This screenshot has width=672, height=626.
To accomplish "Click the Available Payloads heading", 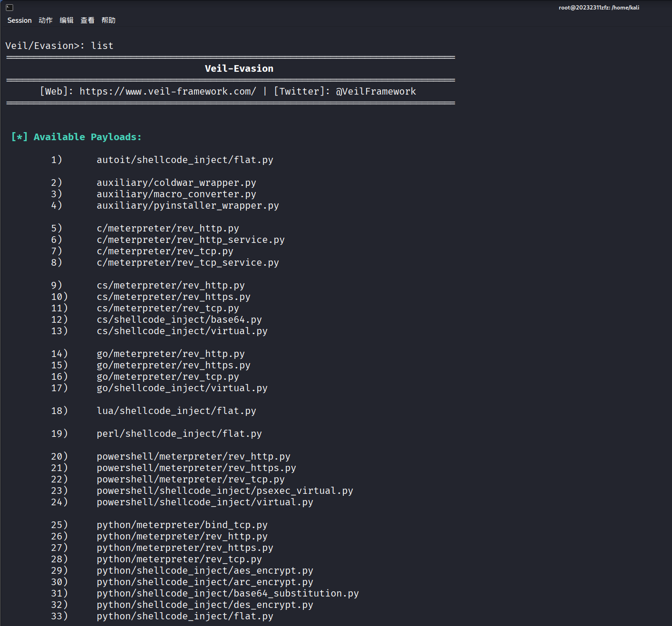I will point(76,137).
